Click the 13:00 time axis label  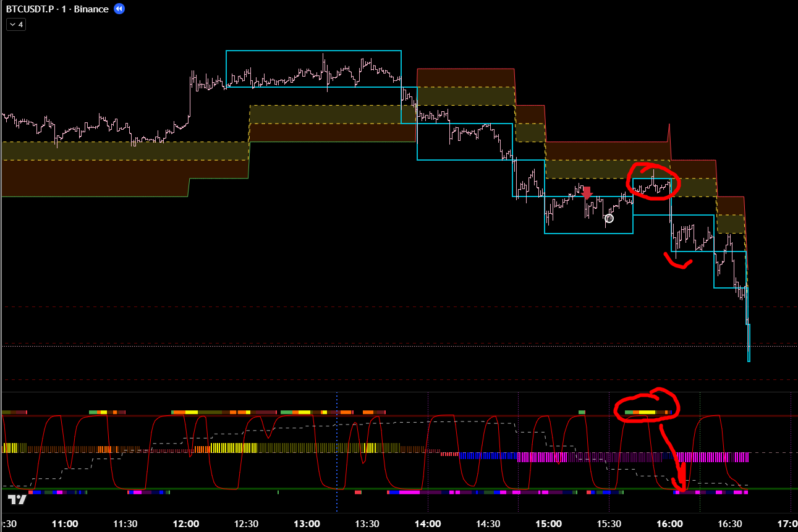(306, 523)
